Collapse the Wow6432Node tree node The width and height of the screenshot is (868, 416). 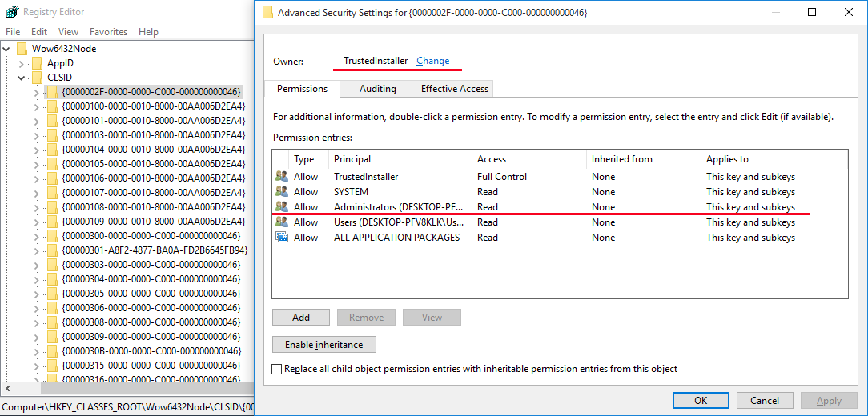(x=6, y=49)
